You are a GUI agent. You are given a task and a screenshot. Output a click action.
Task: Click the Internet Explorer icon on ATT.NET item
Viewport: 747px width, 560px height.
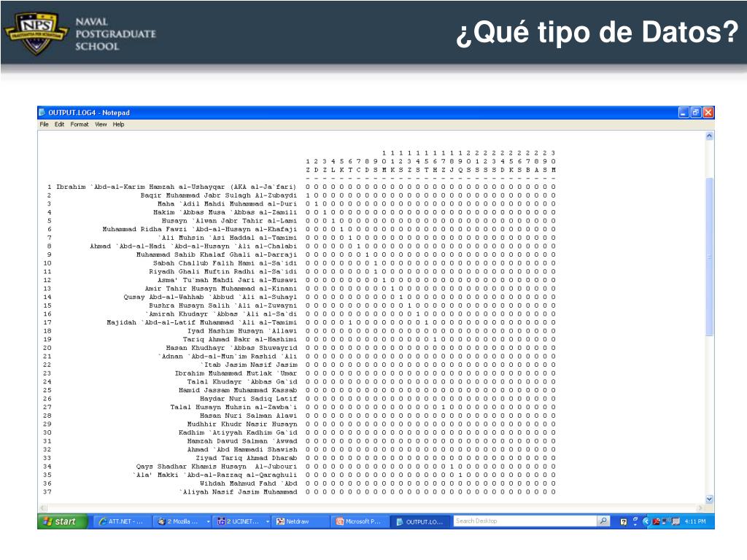pyautogui.click(x=102, y=521)
